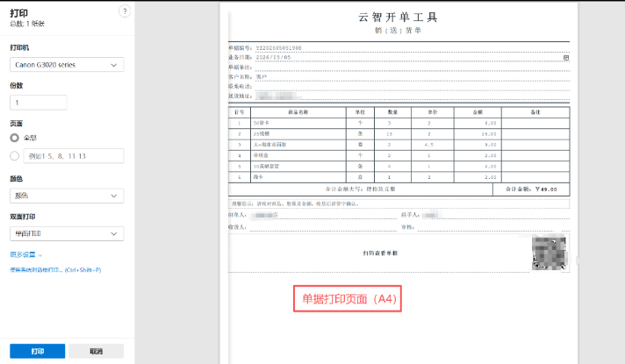Click the quantity cell showing 13
625x364 pixels.
(x=390, y=134)
